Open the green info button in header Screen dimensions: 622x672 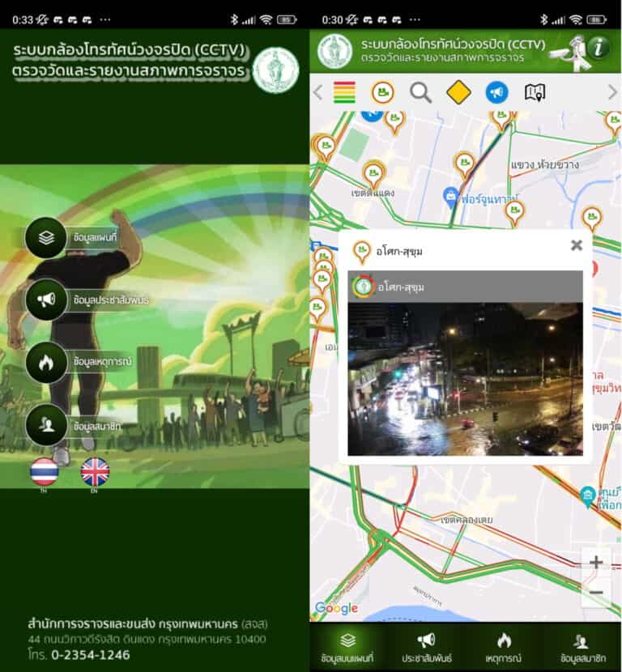(x=599, y=48)
